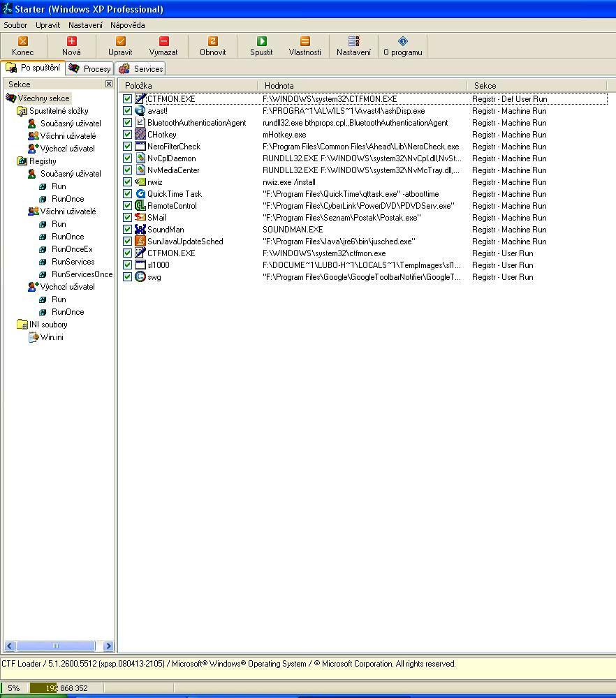
Task: Select the F:\WINDOWS\system32\ctfmon.exe value cell
Action: (324, 253)
